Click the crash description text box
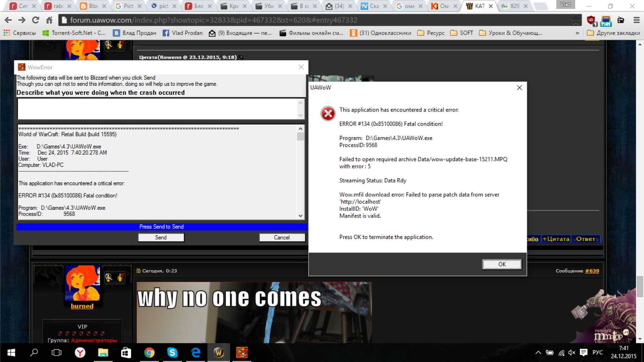 click(x=157, y=109)
